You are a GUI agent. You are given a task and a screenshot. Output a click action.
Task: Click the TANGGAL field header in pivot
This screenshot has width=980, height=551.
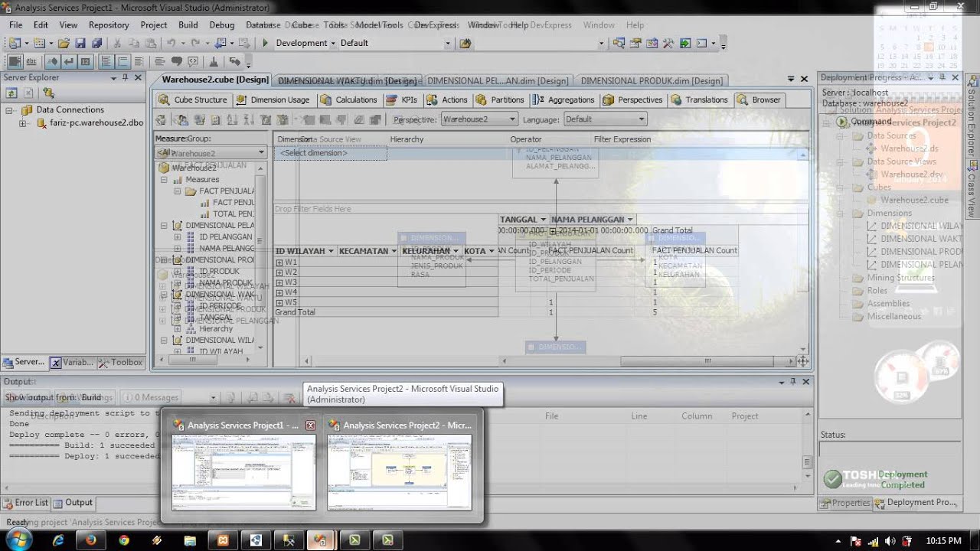click(x=523, y=220)
